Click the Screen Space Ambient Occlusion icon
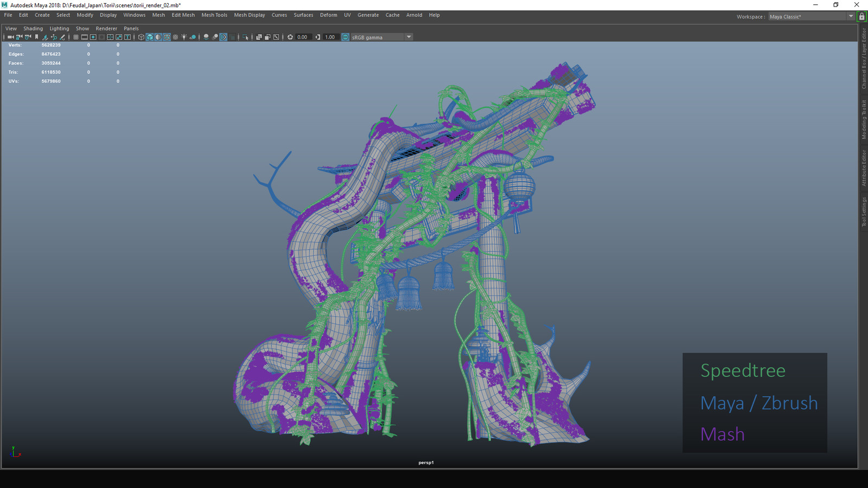868x488 pixels. (x=206, y=37)
